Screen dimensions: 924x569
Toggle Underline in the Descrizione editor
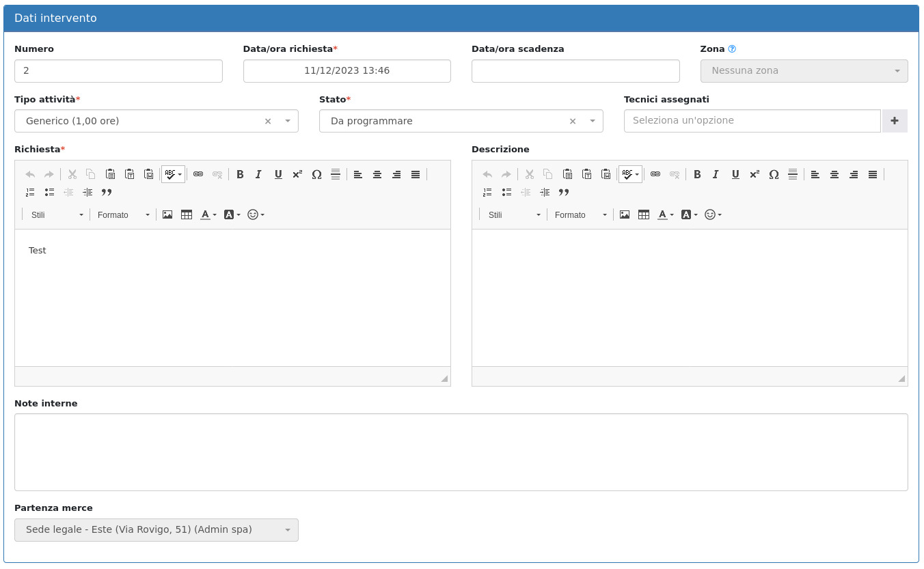pyautogui.click(x=735, y=174)
